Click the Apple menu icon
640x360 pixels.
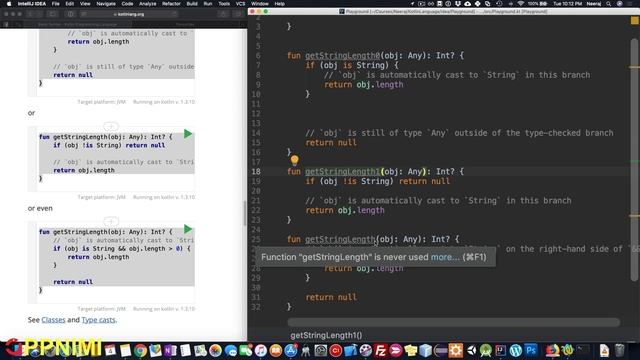tap(9, 4)
